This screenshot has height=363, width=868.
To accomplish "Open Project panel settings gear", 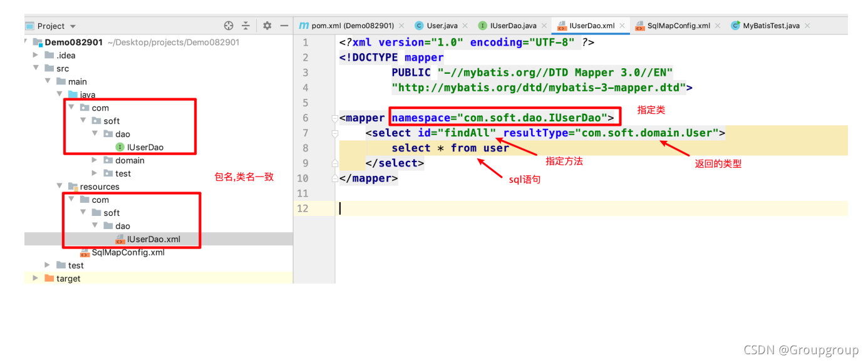I will click(267, 26).
